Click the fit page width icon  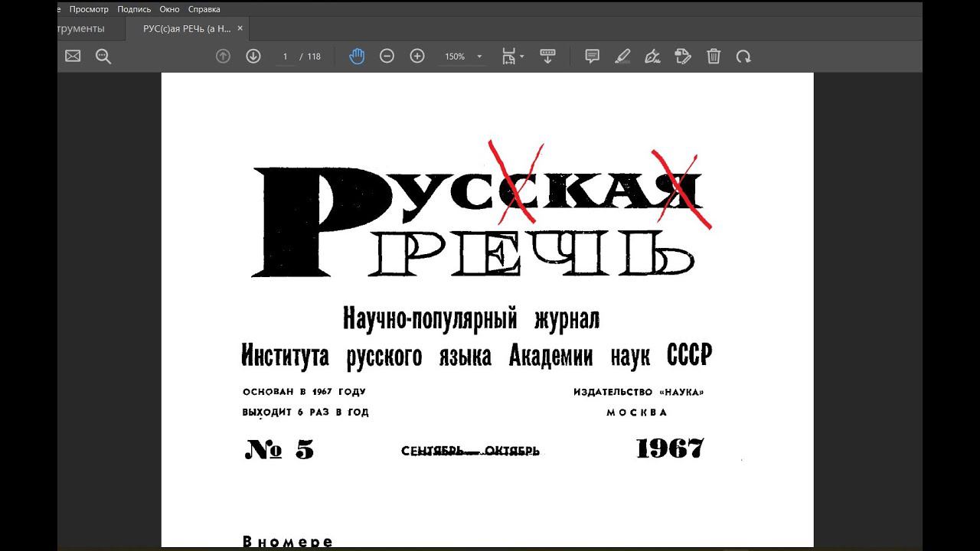click(x=508, y=56)
